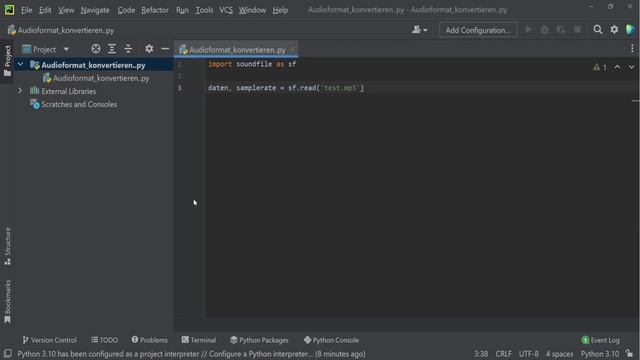Click Audioformat_konvertieren.py breadcrumb in navigation bar
Viewport: 640px width, 360px height.
click(x=61, y=30)
